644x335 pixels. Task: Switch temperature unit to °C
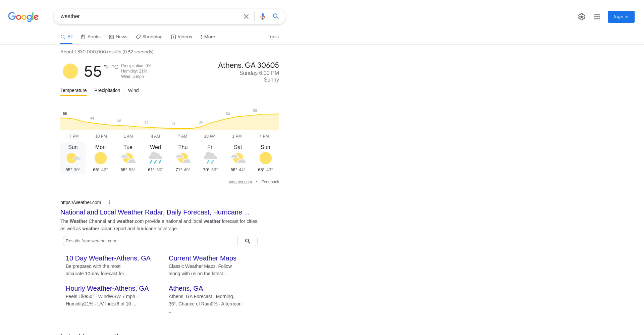[115, 67]
